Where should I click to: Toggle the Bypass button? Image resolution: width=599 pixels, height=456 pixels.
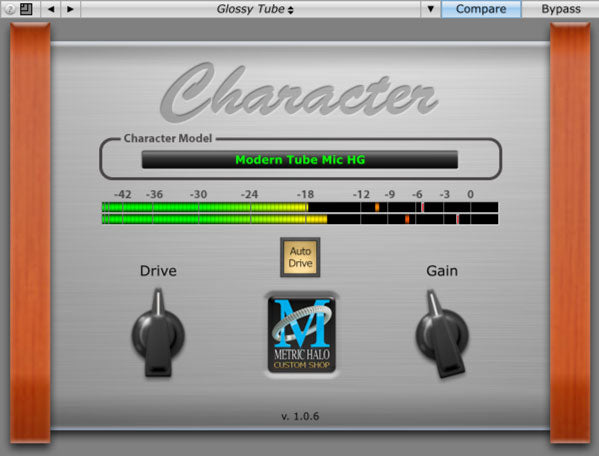pyautogui.click(x=560, y=9)
